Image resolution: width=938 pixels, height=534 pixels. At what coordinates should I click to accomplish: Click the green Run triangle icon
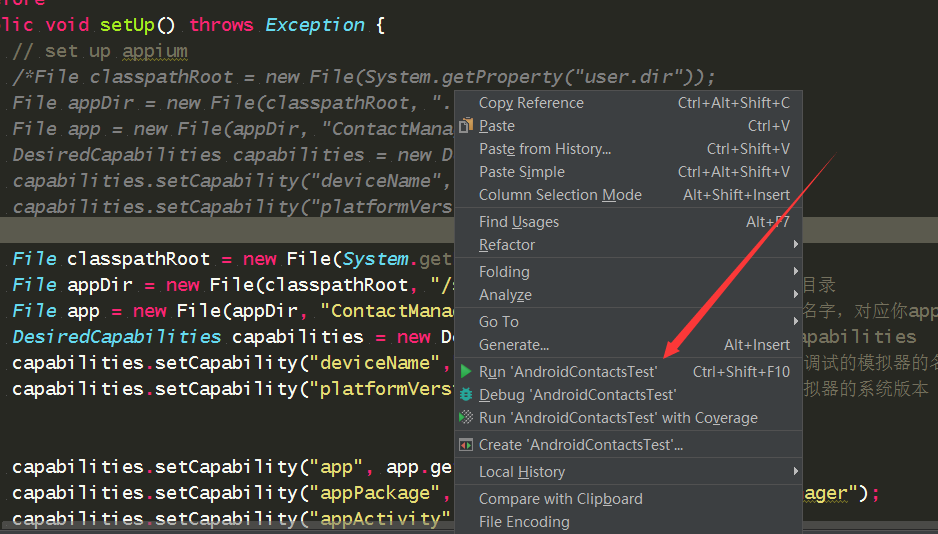pyautogui.click(x=466, y=371)
